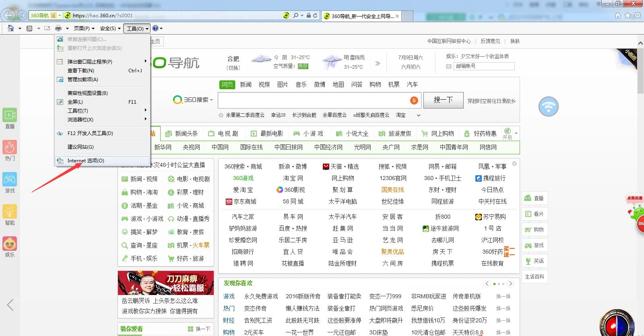The image size is (644, 336).
Task: Expand the Print button dropdown arrow
Action: pos(67,29)
